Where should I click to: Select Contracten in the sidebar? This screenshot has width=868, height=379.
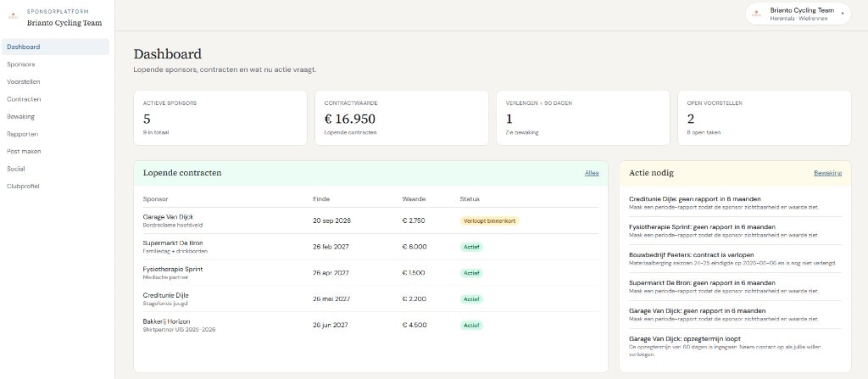55,99
